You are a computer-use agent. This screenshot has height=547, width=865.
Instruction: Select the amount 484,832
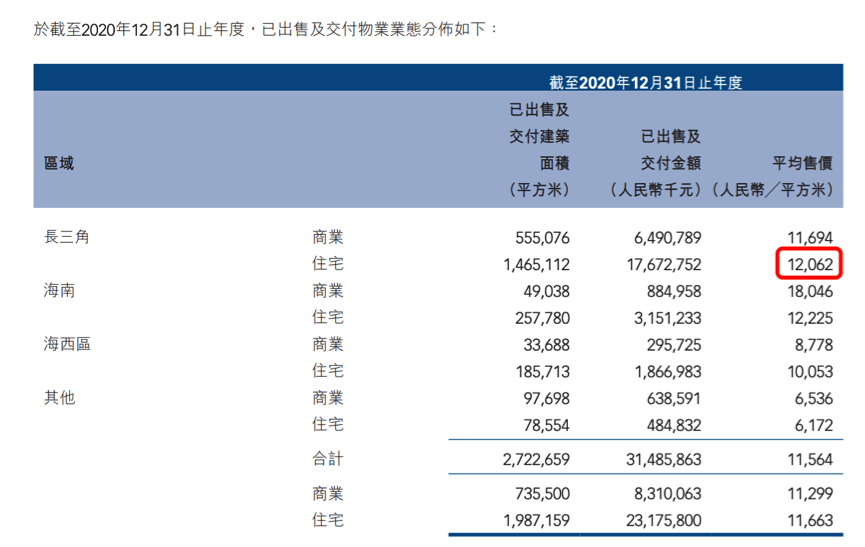coord(674,425)
